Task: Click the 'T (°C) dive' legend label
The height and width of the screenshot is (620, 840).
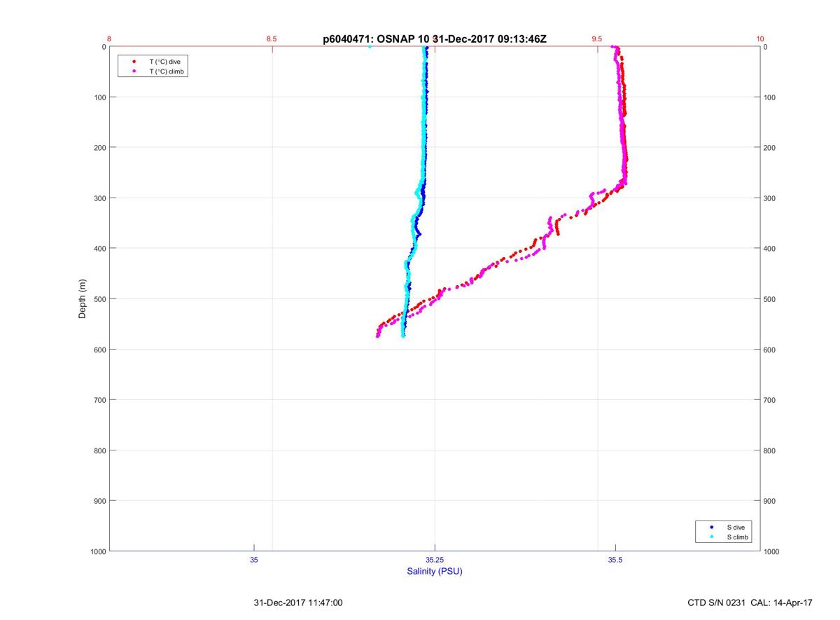Action: pyautogui.click(x=164, y=62)
